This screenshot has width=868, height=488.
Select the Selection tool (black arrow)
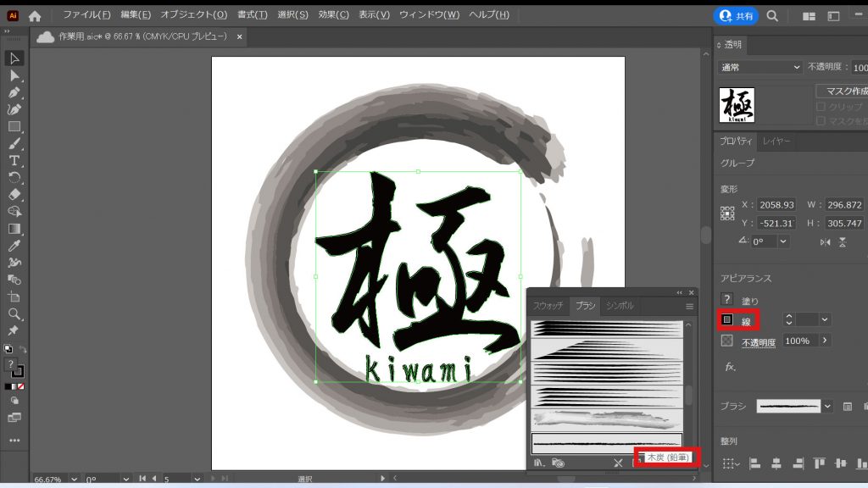(14, 58)
